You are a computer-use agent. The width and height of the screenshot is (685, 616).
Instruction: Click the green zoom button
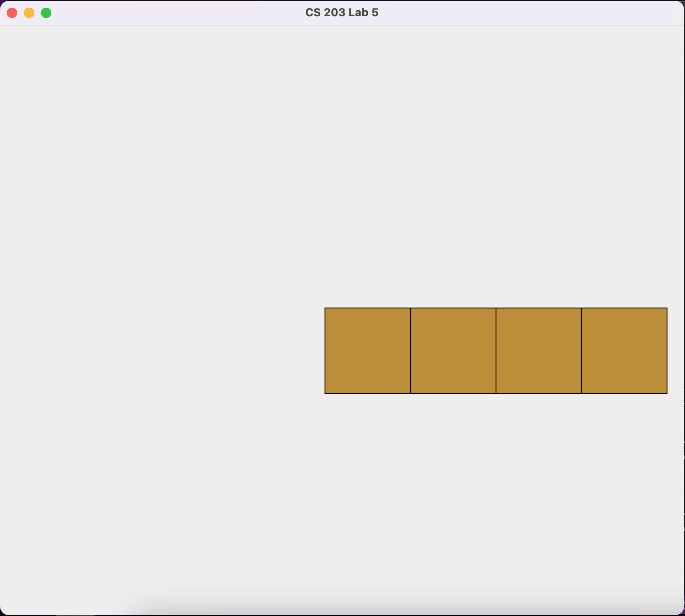(46, 13)
